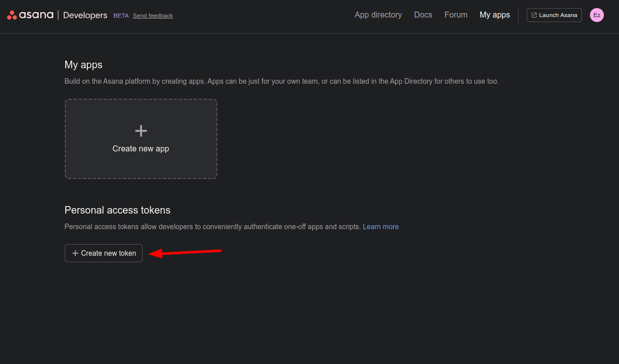Click the Developers label next to the logo
619x364 pixels.
(x=85, y=16)
